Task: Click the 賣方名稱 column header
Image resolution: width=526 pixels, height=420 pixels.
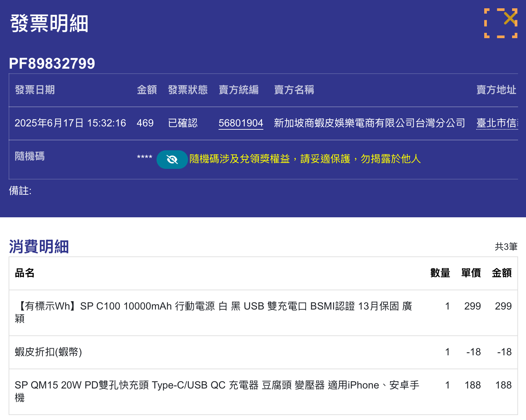Action: tap(294, 90)
